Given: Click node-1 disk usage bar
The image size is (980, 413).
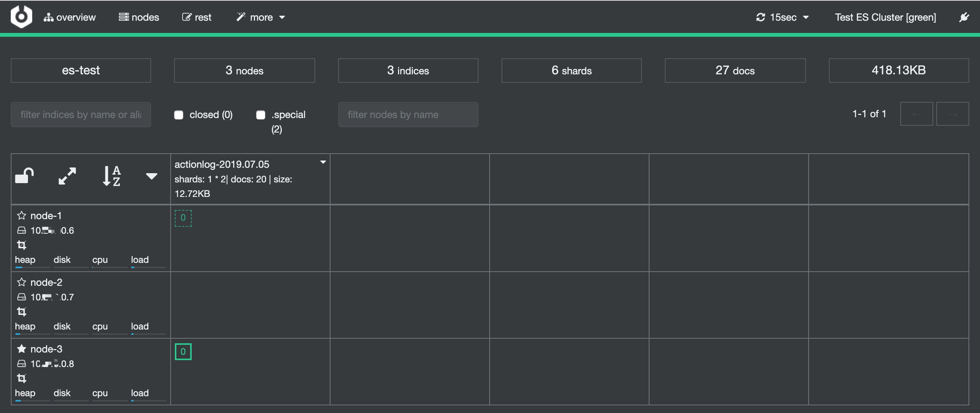Looking at the screenshot, I should tap(71, 267).
